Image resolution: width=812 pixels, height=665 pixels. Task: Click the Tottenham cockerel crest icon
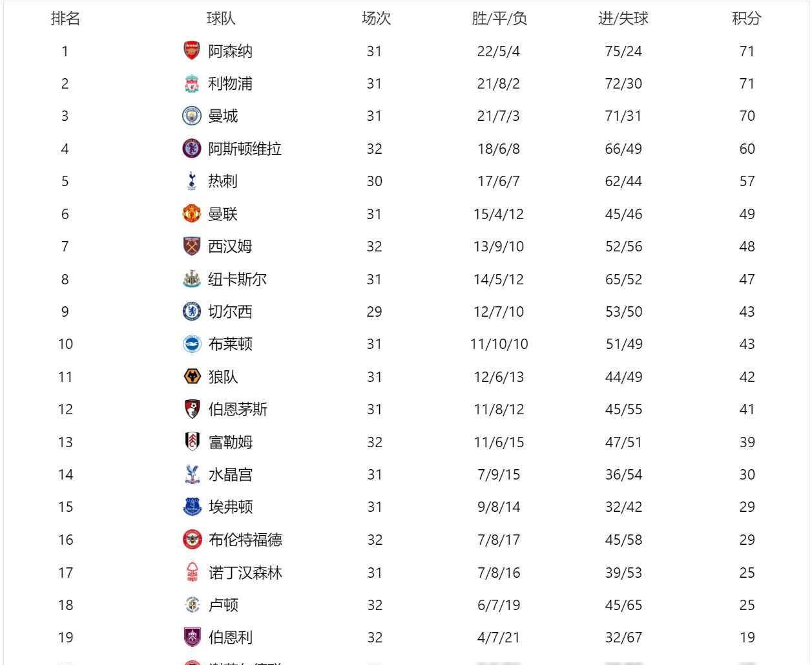(192, 181)
